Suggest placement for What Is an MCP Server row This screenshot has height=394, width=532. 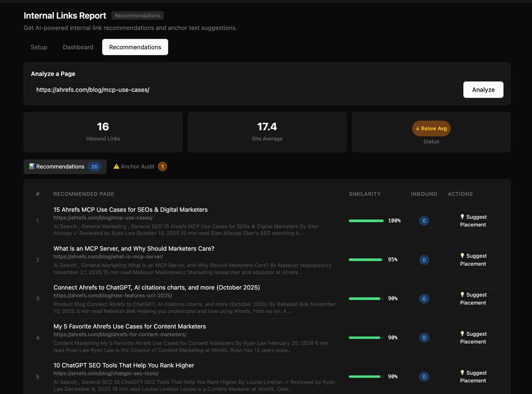[473, 260]
